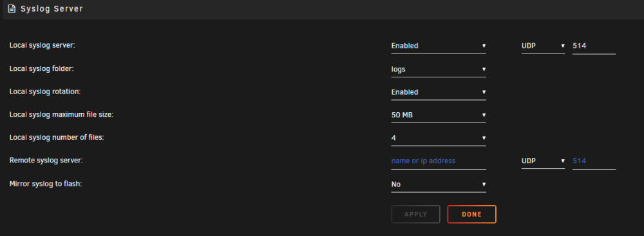Open the Local syslog server Enabled dropdown

click(x=438, y=46)
